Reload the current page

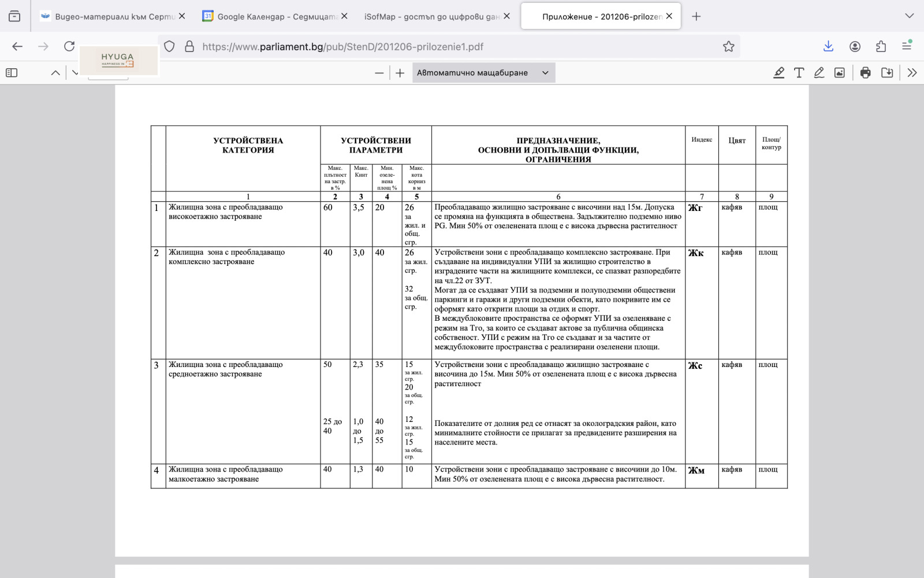tap(69, 47)
